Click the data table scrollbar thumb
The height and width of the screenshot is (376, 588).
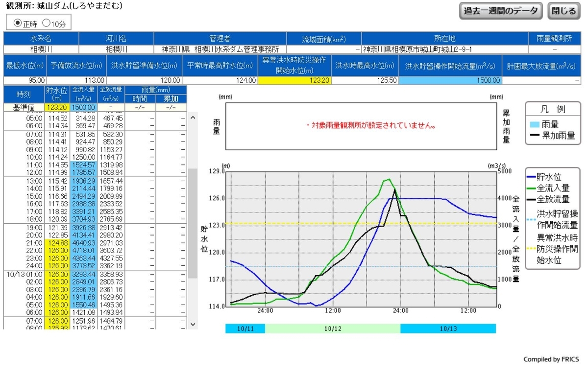(193, 223)
